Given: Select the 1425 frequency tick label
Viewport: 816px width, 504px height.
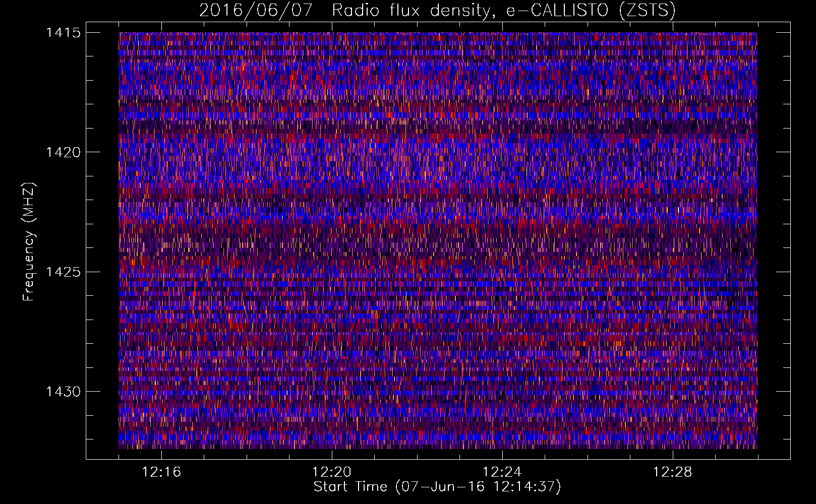Looking at the screenshot, I should (63, 272).
